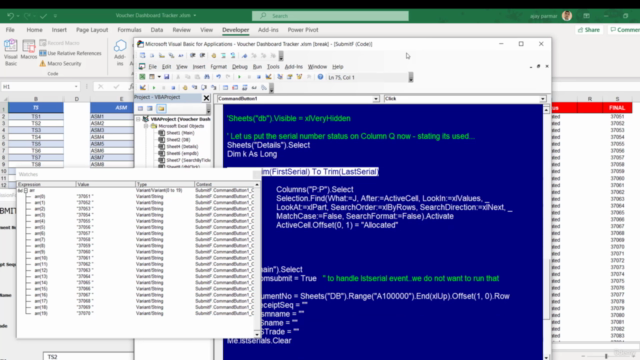Click the code window vertical scrollbar down arrow

546,357
